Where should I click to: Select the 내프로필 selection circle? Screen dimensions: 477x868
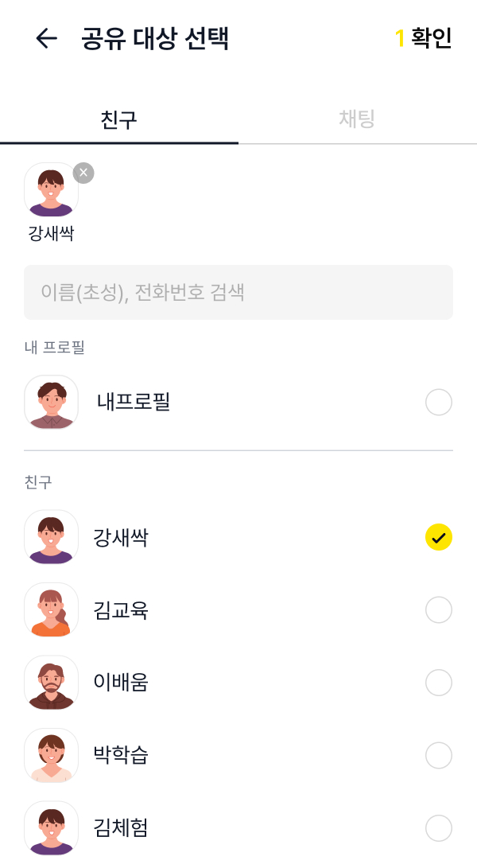439,403
